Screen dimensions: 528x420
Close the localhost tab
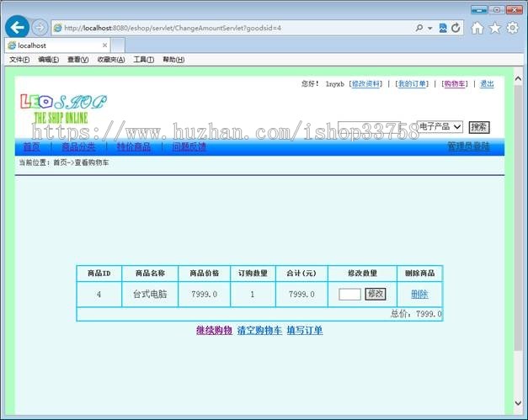click(104, 45)
